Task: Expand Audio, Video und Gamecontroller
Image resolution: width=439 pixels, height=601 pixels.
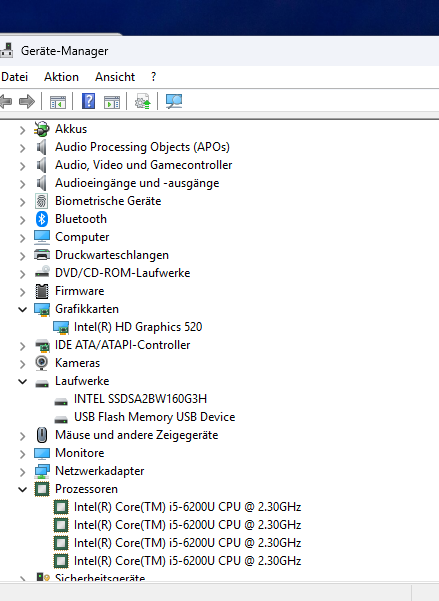Action: 22,166
